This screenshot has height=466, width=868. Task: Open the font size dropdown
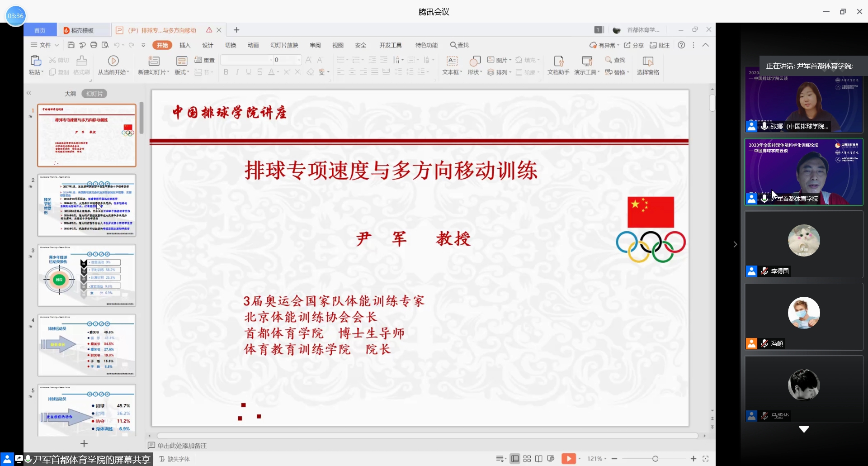pyautogui.click(x=299, y=60)
